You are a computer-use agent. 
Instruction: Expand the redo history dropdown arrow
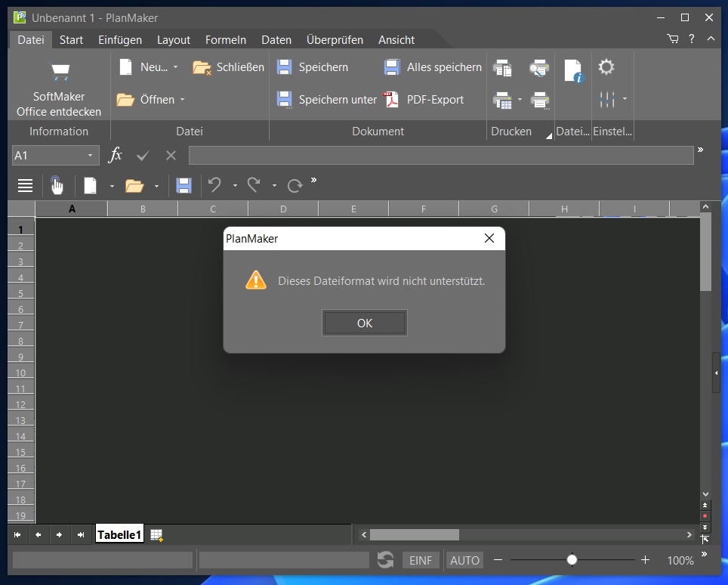coord(274,185)
